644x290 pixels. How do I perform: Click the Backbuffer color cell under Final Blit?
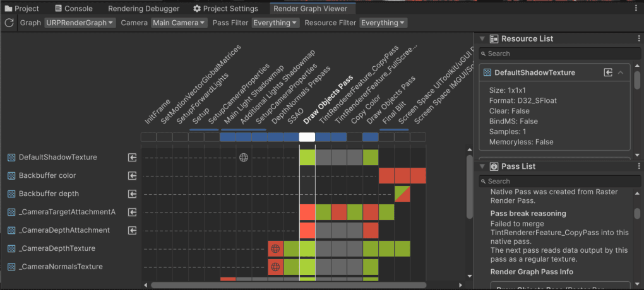(386, 175)
